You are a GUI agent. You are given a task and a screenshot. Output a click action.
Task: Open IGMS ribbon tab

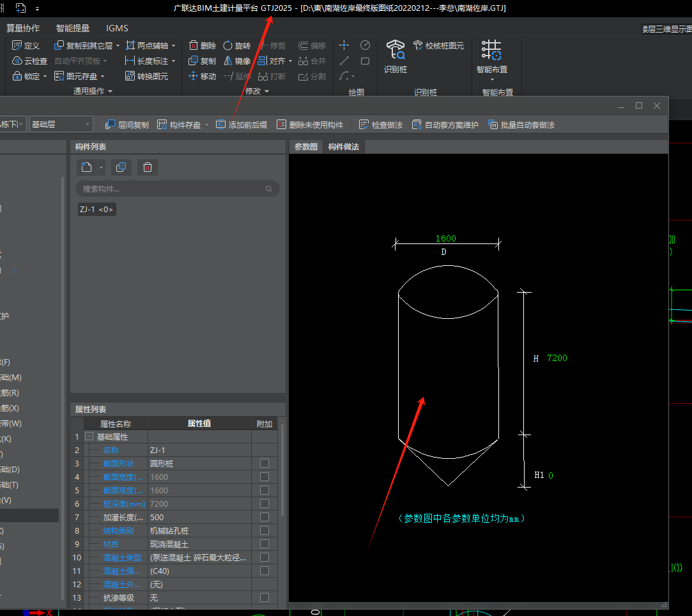(117, 28)
